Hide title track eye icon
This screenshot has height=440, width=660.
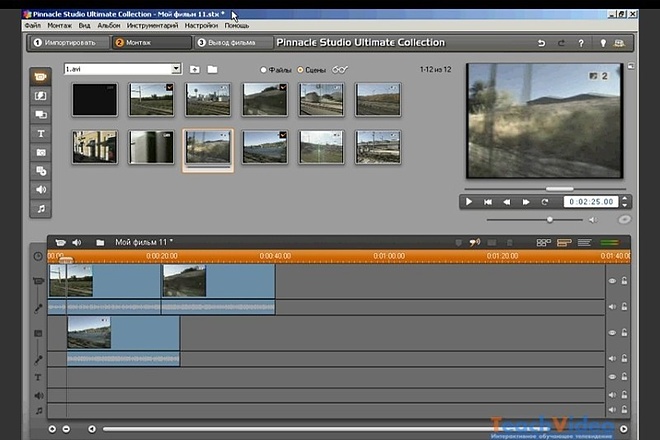click(x=612, y=377)
